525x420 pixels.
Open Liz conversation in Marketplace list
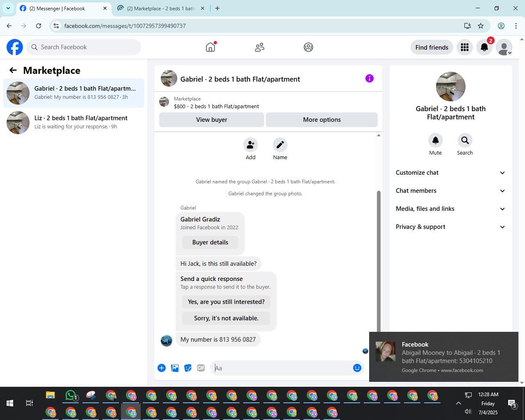pos(74,123)
